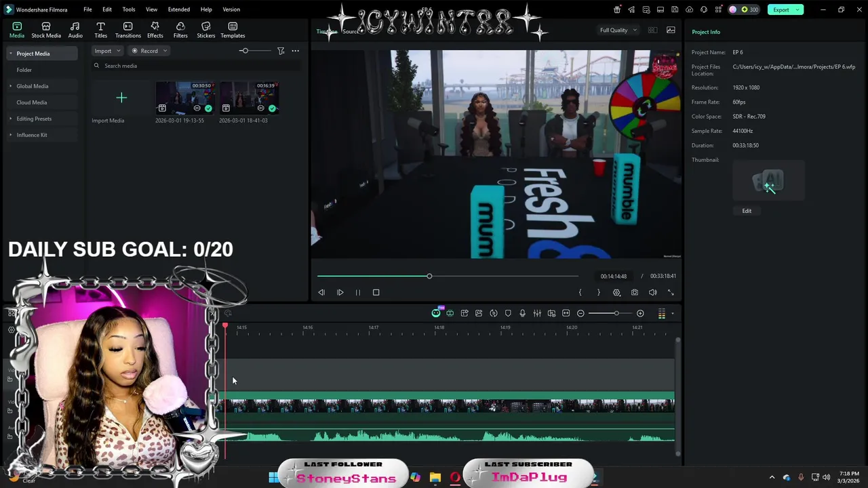The width and height of the screenshot is (868, 488).
Task: Switch to the Audio tab
Action: click(75, 30)
